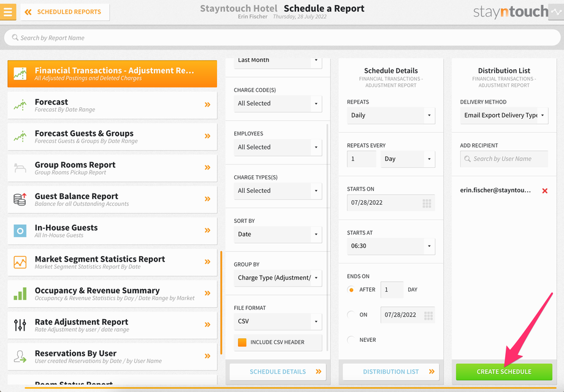Open the Sort By Date dropdown

[x=278, y=234]
